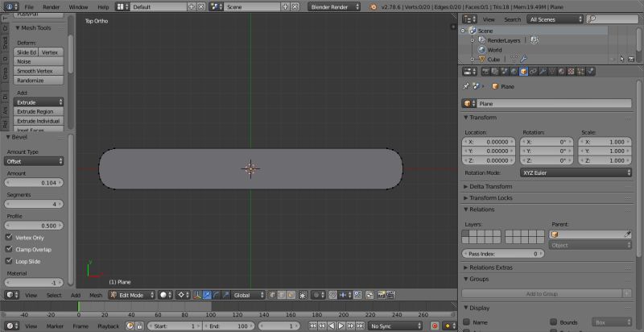Toggle the 3D manipulator widget icon
Image resolution: width=644 pixels, height=332 pixels.
point(197,295)
